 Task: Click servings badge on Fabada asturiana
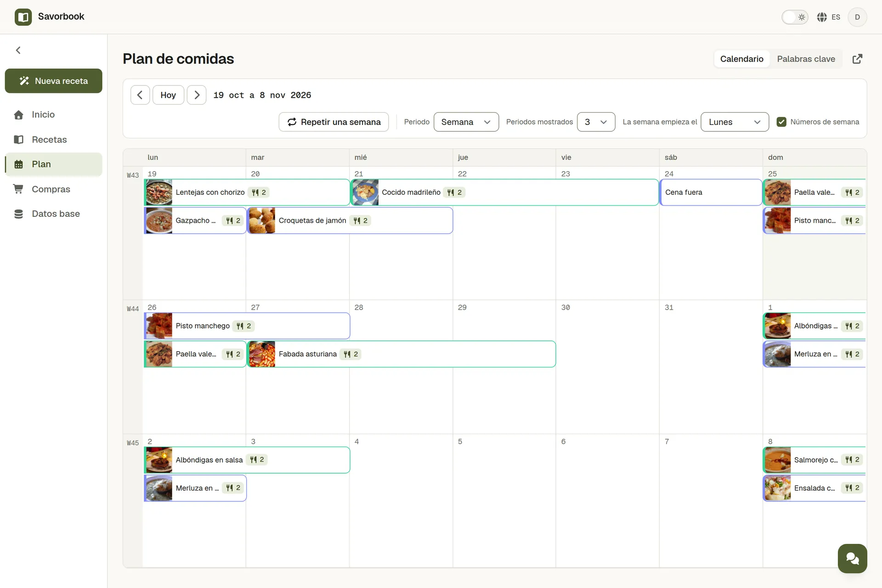coord(351,354)
